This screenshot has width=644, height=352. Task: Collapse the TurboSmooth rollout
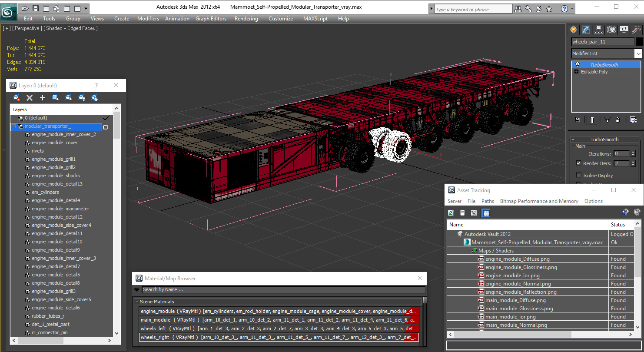573,139
